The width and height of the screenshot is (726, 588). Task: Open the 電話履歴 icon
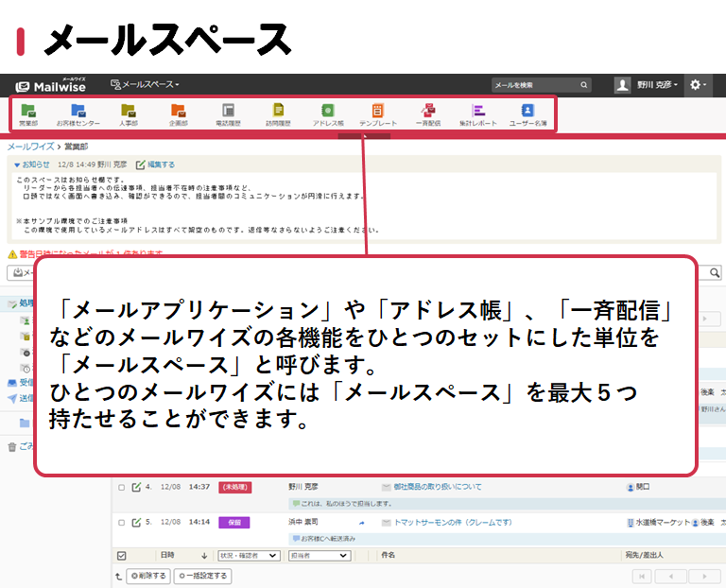coord(229,113)
